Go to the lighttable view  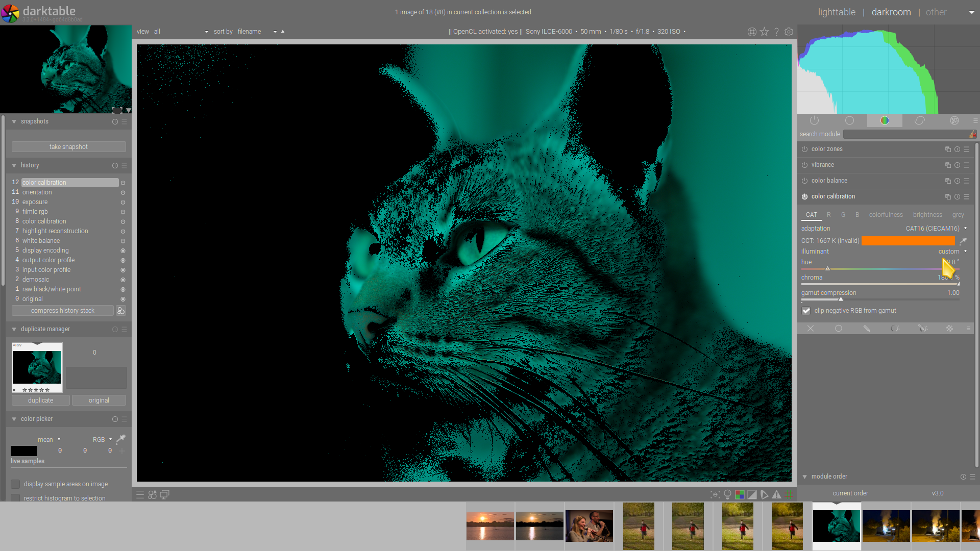(x=837, y=12)
